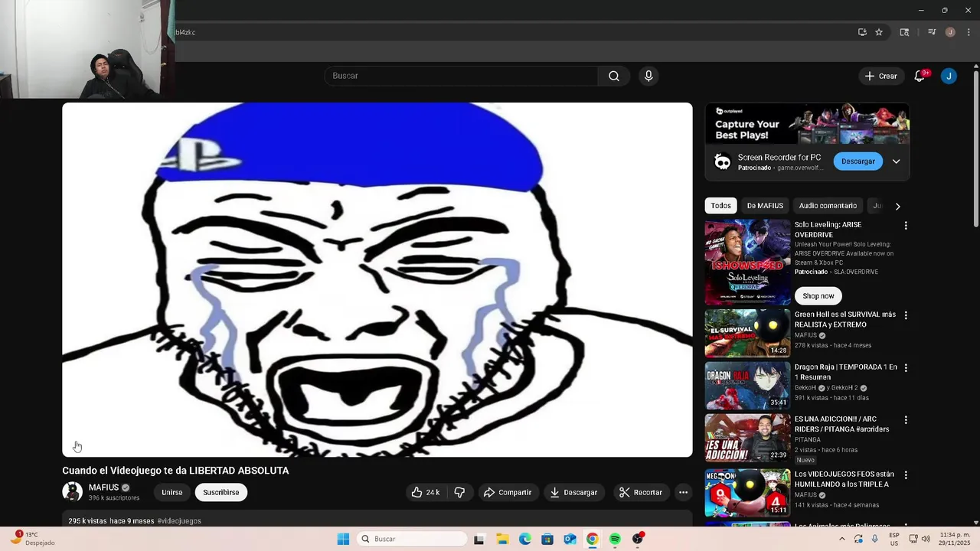Open the clock and date panel
The width and height of the screenshot is (980, 551).
[x=953, y=539]
